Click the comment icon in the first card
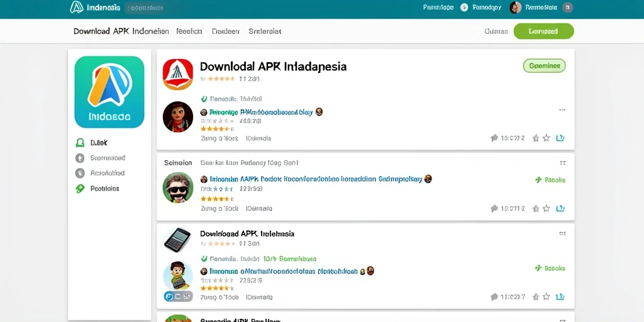This screenshot has height=322, width=644. [494, 138]
